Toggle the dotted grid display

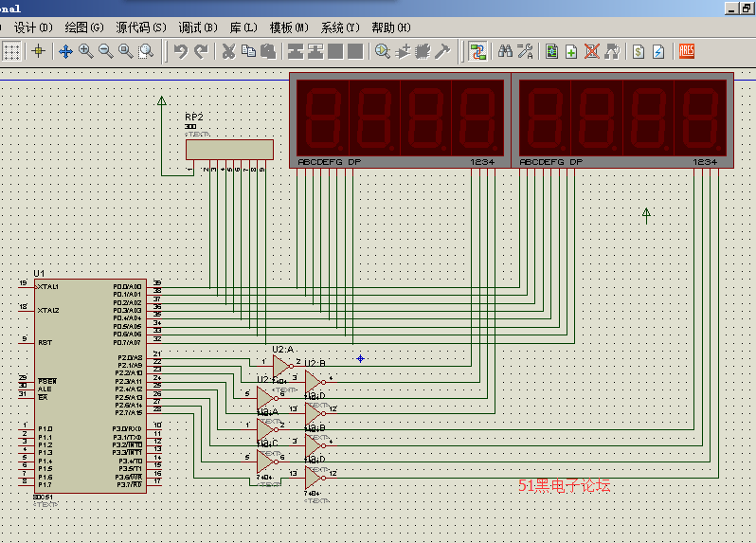point(11,51)
